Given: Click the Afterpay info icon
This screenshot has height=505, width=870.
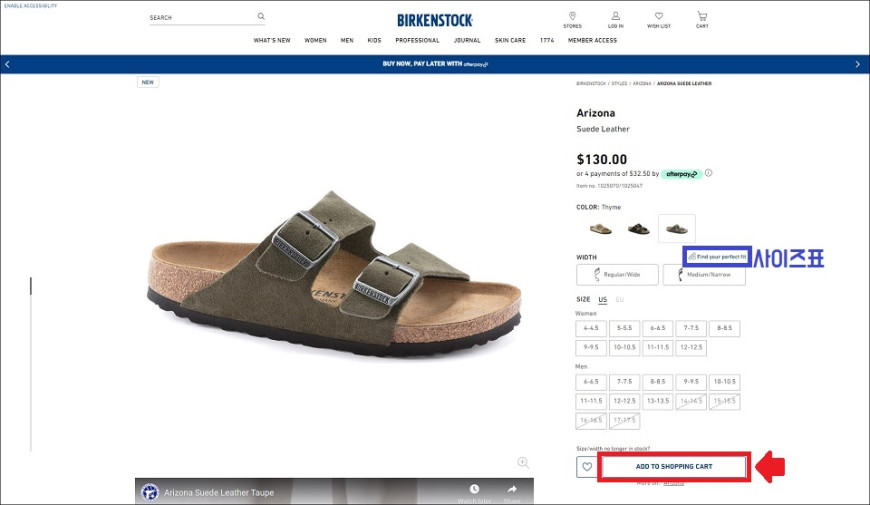Looking at the screenshot, I should click(x=709, y=173).
